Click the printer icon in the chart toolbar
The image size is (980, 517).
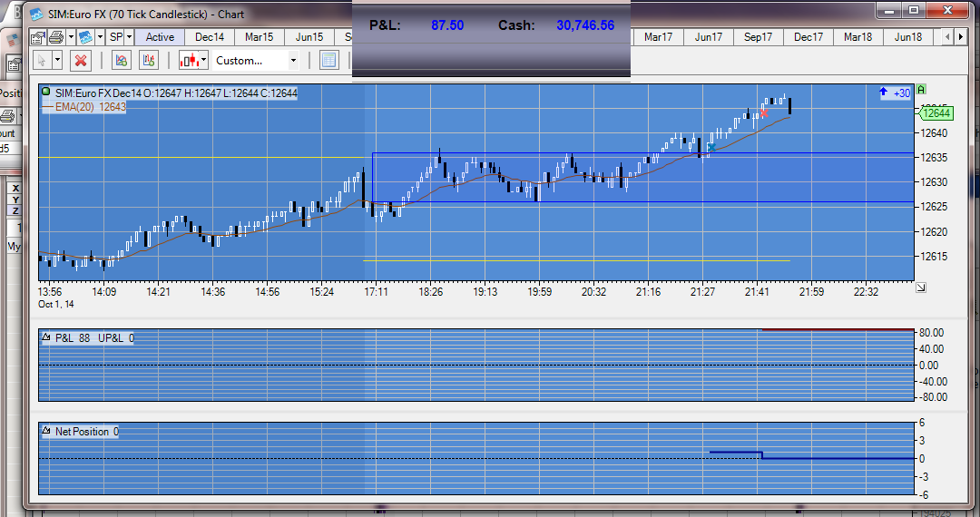(x=56, y=37)
